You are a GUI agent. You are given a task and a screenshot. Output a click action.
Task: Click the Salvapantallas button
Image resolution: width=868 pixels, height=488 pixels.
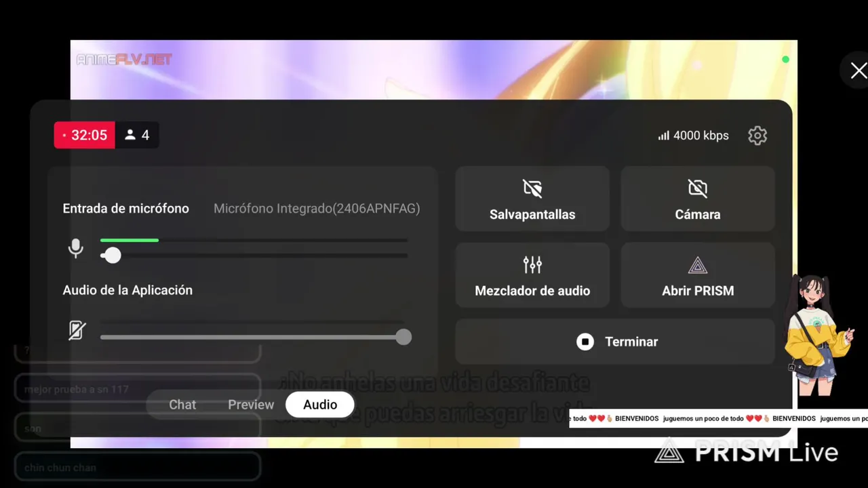point(532,199)
